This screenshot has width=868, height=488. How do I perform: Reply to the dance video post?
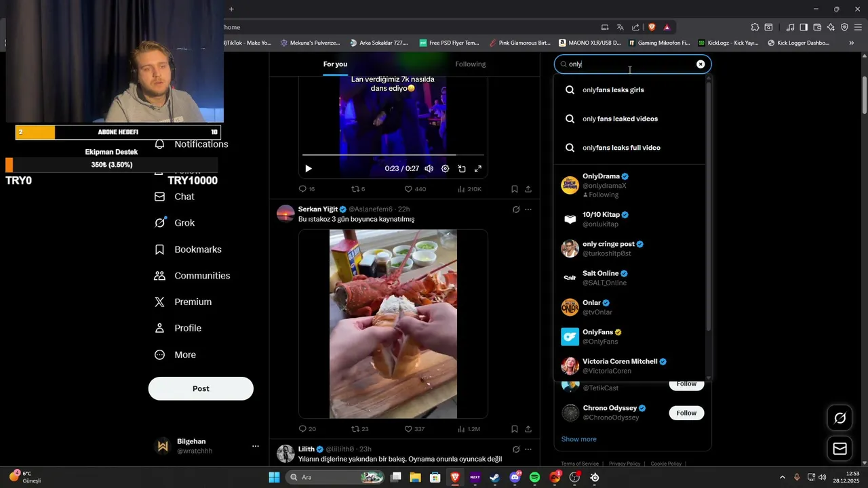(307, 189)
